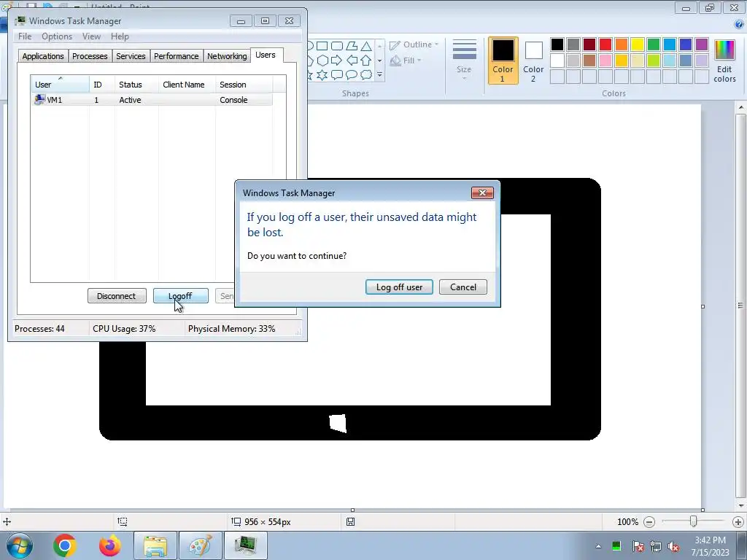
Task: Choose the cloud callout shape
Action: (366, 75)
